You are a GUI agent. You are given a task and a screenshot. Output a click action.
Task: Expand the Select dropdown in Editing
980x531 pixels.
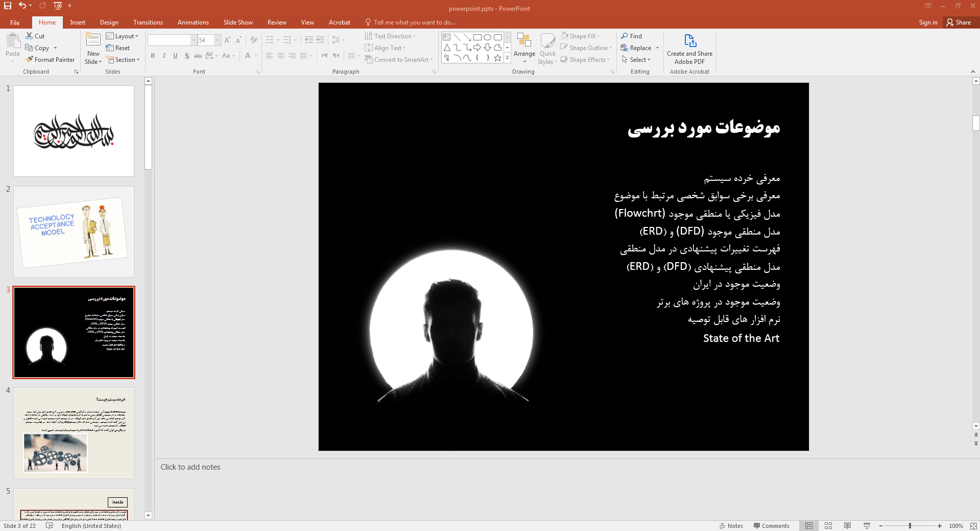tap(636, 60)
